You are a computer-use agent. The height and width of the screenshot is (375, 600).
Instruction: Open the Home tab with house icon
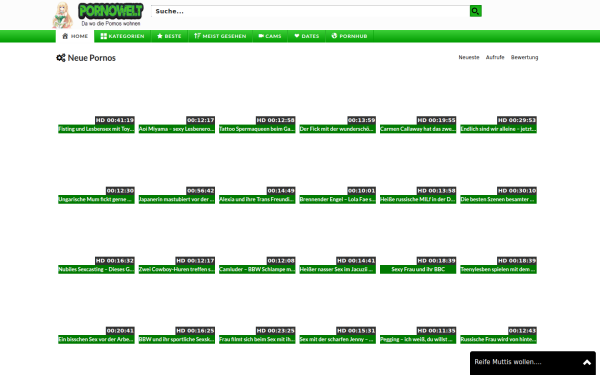click(75, 36)
